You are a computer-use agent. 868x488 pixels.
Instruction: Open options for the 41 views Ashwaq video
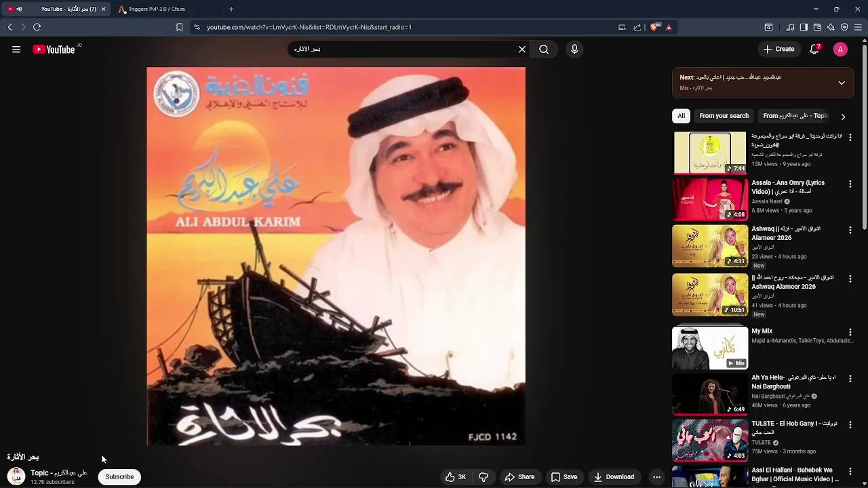coord(850,279)
